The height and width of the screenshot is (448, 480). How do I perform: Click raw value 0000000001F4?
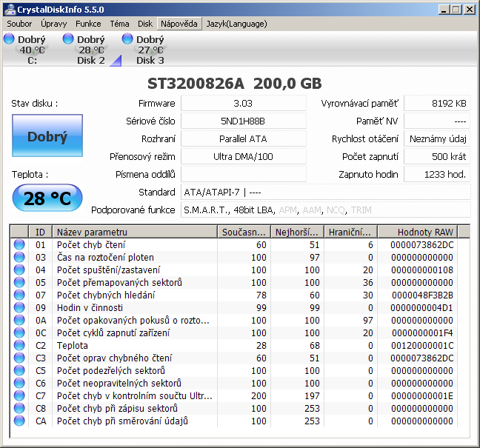click(x=422, y=332)
